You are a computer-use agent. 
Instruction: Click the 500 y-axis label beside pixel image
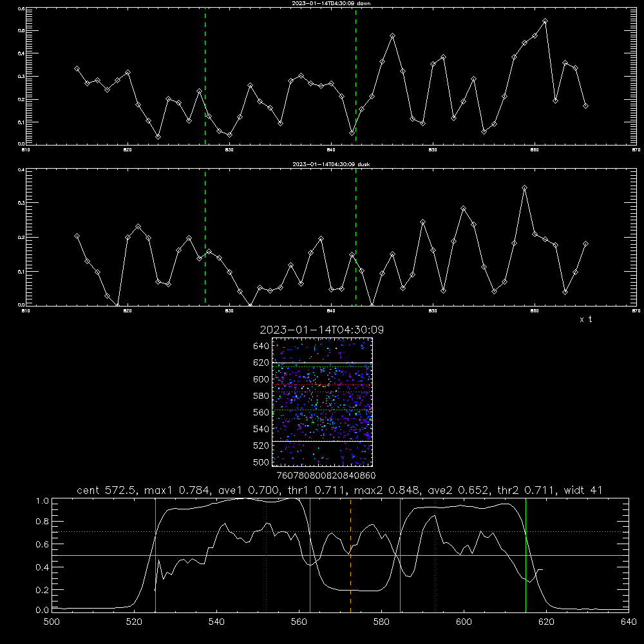[261, 462]
